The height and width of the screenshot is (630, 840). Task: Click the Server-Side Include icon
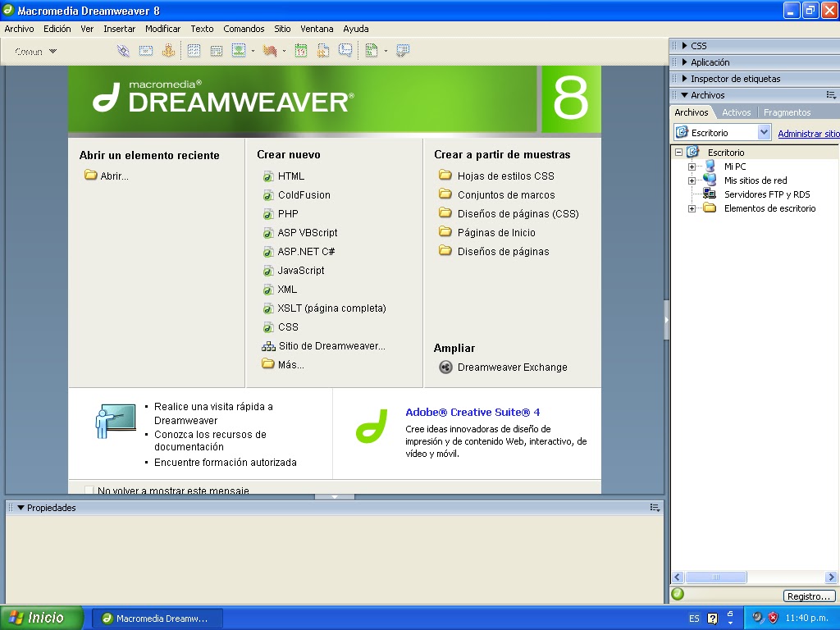click(x=323, y=51)
